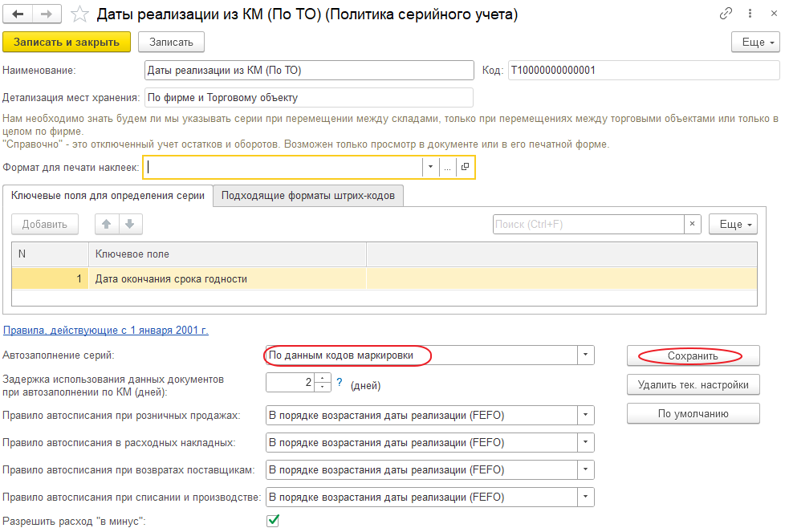785x532 pixels.
Task: Open the selected label print format item
Action: (465, 167)
